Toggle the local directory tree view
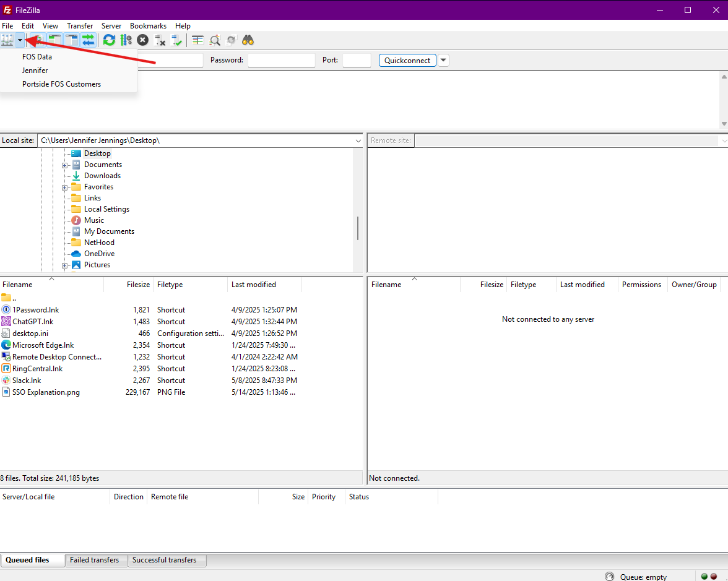 point(54,40)
